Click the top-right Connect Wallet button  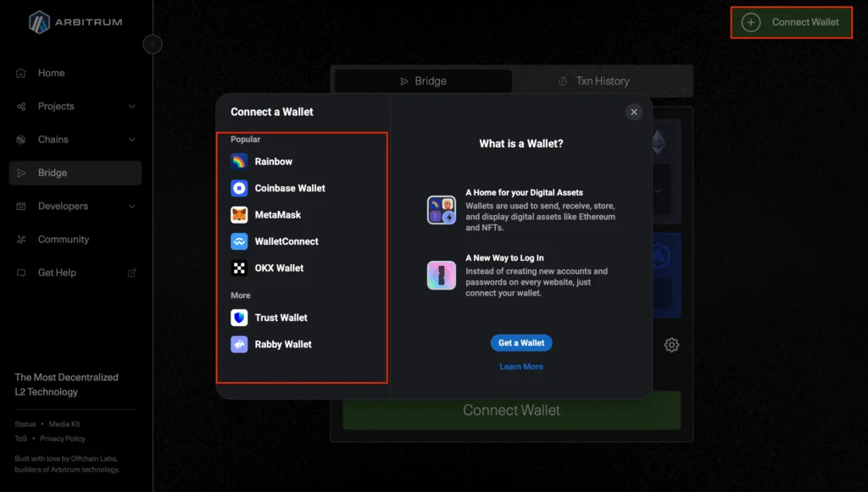tap(791, 22)
